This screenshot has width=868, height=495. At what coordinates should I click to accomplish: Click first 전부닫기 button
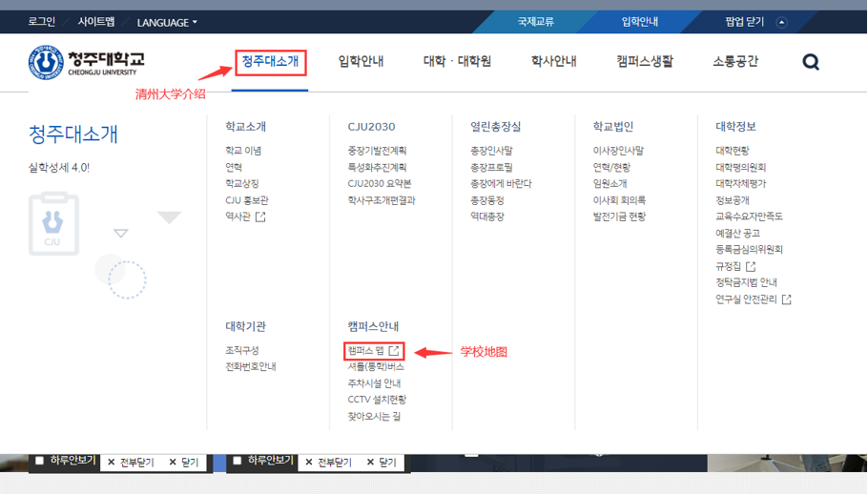pyautogui.click(x=132, y=463)
